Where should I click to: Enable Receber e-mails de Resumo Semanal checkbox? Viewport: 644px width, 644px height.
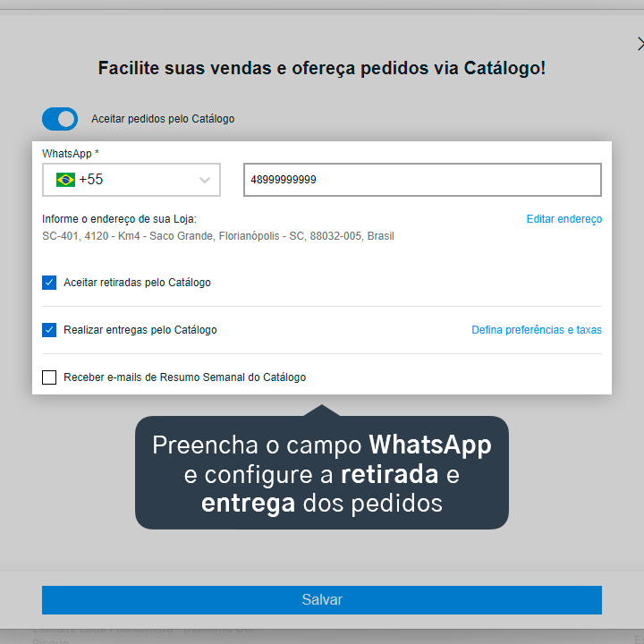click(49, 377)
